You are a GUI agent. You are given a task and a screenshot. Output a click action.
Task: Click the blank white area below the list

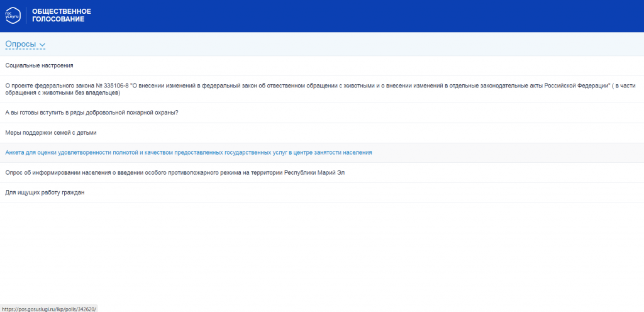314,252
